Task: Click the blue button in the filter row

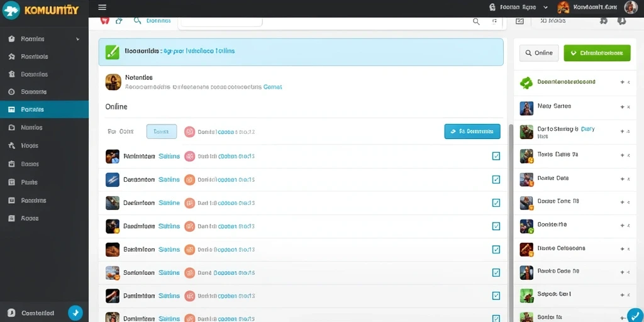Action: click(472, 131)
